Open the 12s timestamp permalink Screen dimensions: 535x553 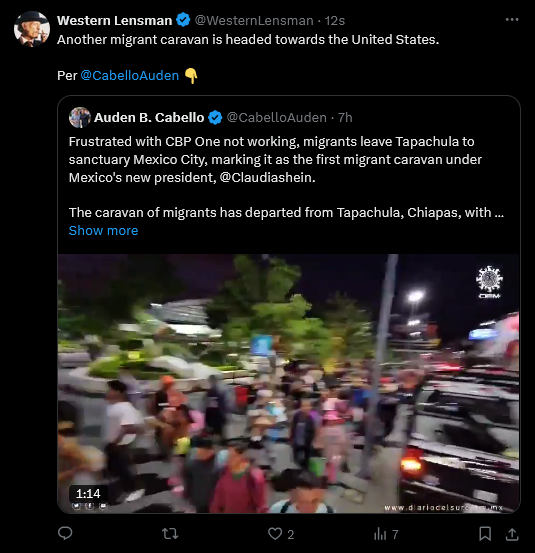click(x=334, y=20)
